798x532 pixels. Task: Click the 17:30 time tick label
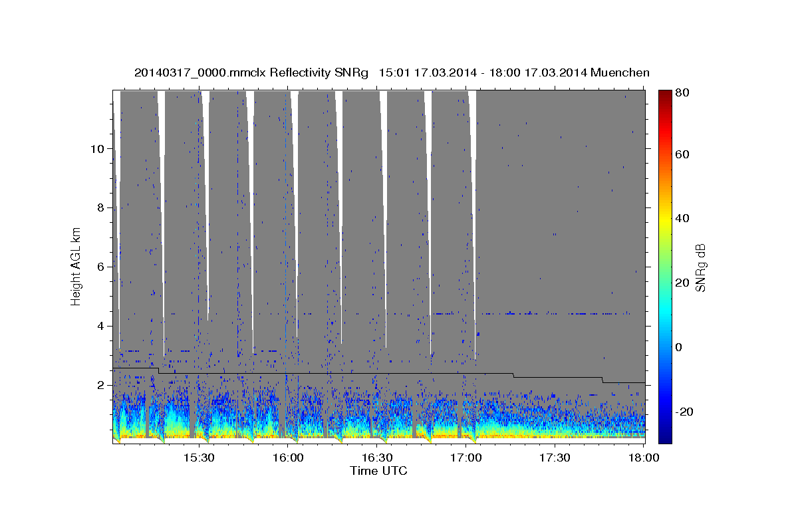coord(555,458)
